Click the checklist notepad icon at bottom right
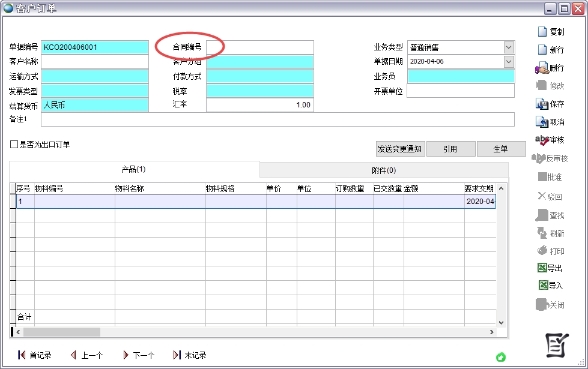 556,344
